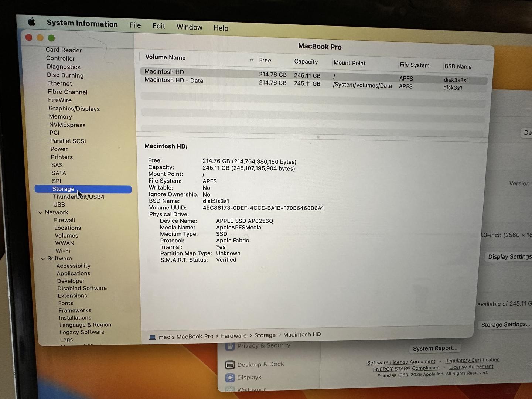Select Graphics/Displays in the sidebar
Viewport: 532px width, 399px height.
tap(74, 109)
